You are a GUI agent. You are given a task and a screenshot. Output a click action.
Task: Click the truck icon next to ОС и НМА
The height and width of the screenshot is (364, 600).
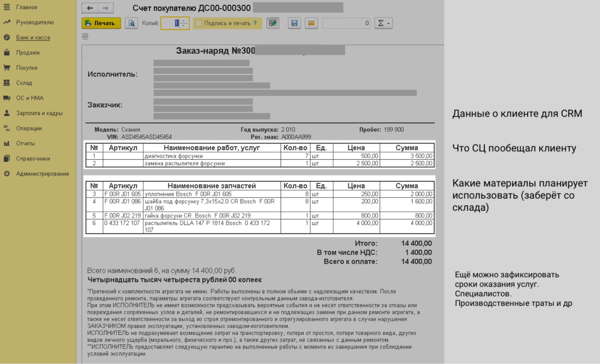(x=7, y=98)
